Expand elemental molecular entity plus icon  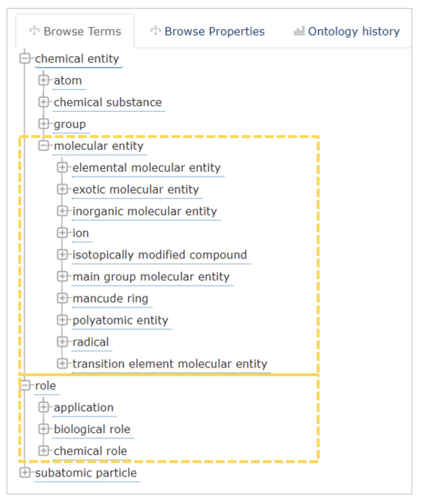click(x=62, y=167)
